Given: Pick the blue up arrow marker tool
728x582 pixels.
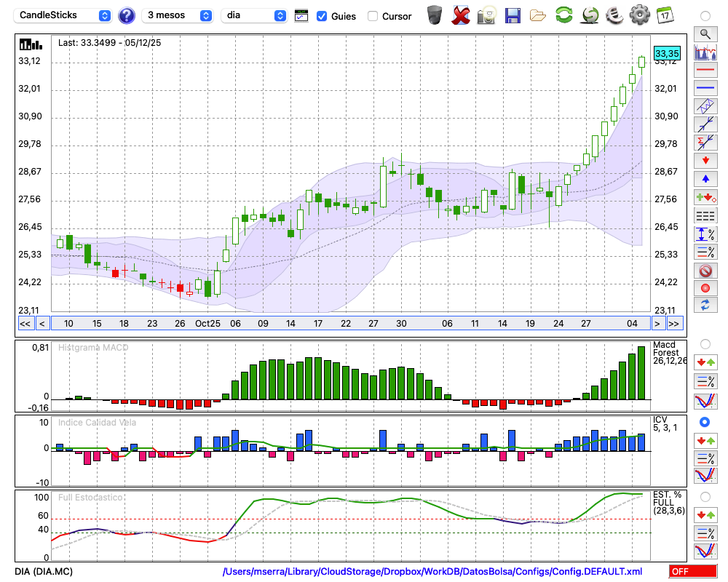Looking at the screenshot, I should (x=705, y=178).
